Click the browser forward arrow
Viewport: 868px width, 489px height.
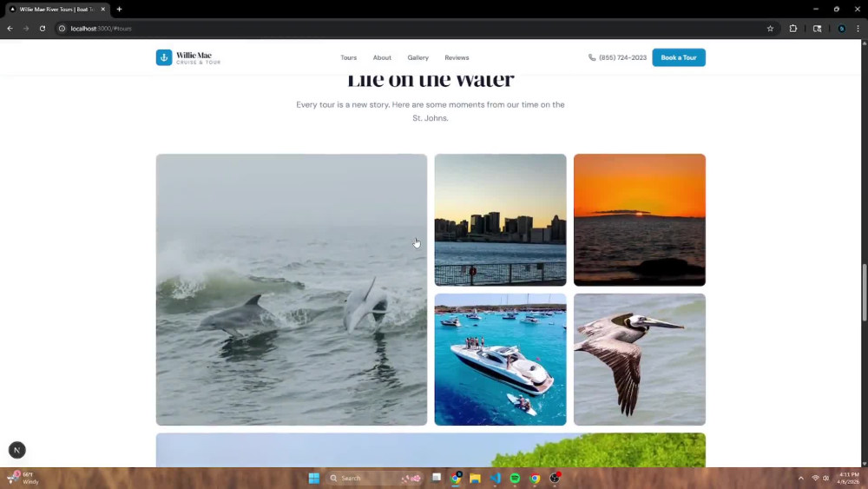click(x=26, y=29)
